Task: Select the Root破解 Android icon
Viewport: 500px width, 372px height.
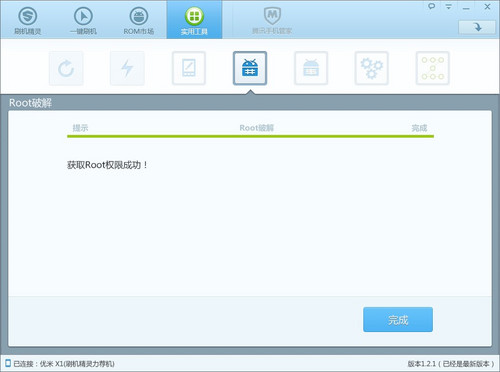Action: (250, 68)
